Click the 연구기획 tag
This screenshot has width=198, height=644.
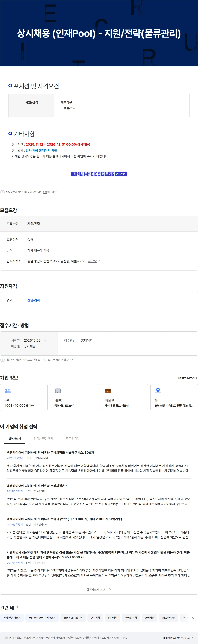(x=95, y=618)
